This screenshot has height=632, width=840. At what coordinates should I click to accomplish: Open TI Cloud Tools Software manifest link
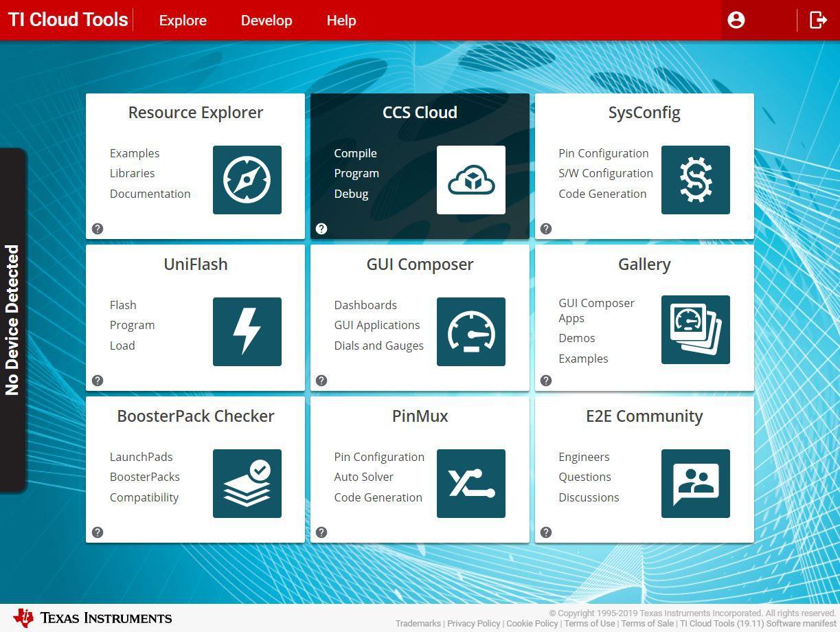pos(758,624)
